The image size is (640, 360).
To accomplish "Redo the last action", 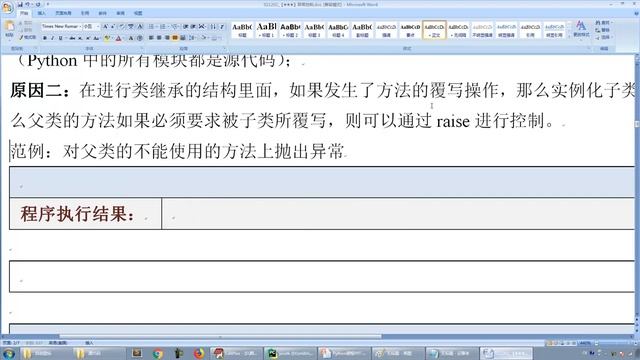I will point(38,4).
